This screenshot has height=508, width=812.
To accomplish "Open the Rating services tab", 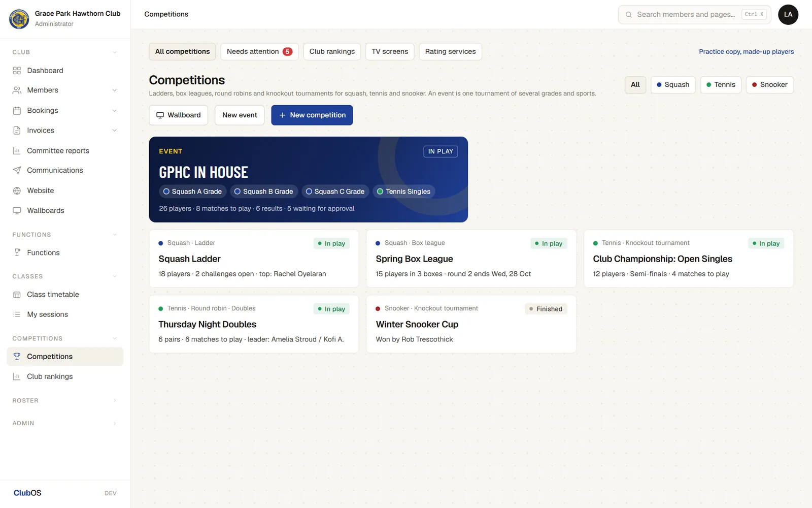I will [x=450, y=52].
